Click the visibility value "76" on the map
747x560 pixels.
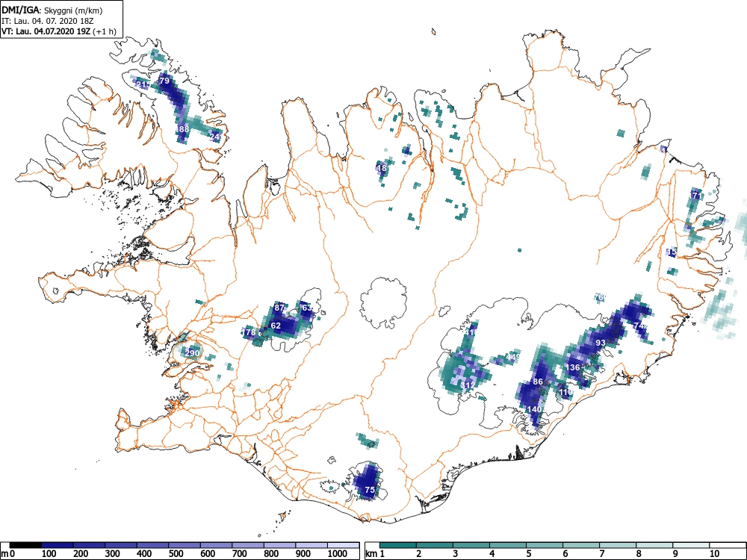[x=599, y=298]
